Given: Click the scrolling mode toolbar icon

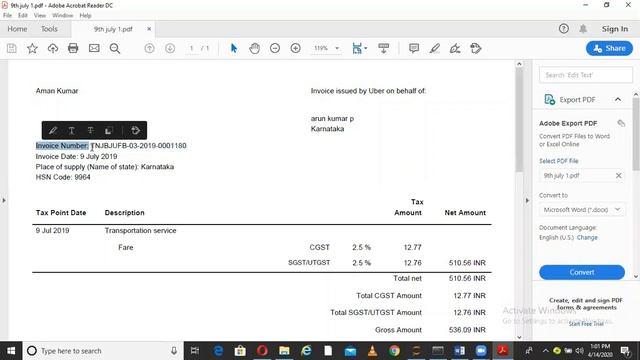Looking at the screenshot, I should click(x=384, y=49).
